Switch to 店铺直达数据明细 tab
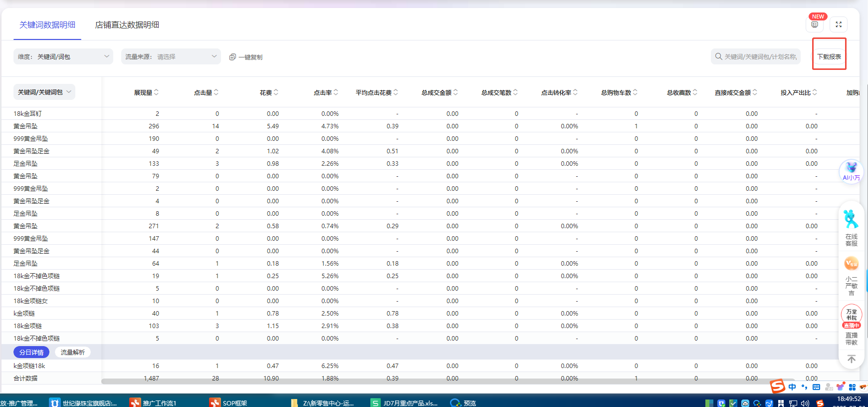The image size is (868, 407). click(x=127, y=25)
